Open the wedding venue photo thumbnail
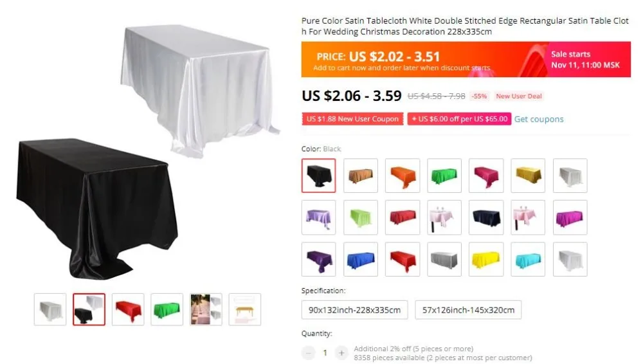This screenshot has height=364, width=643. pos(206,309)
